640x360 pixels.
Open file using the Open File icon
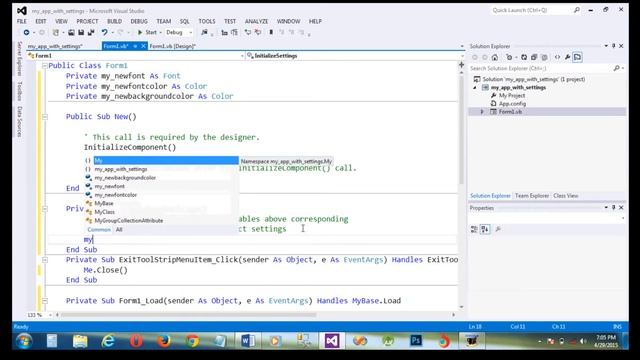click(71, 32)
